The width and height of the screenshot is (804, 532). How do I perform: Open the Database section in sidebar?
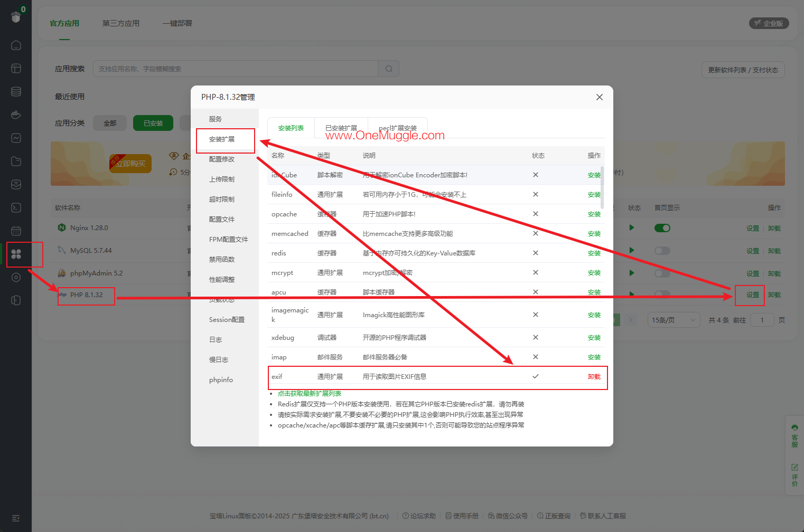[16, 91]
